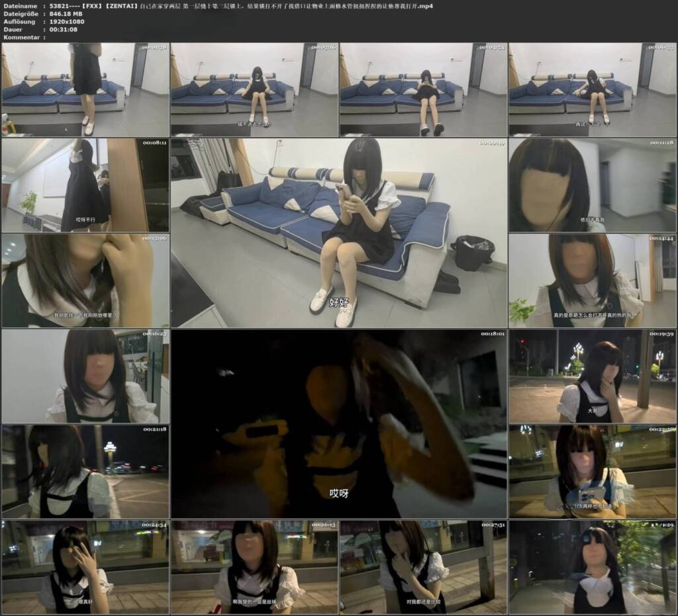Select the close-up thumbnail with a hand near the face

tap(85, 281)
